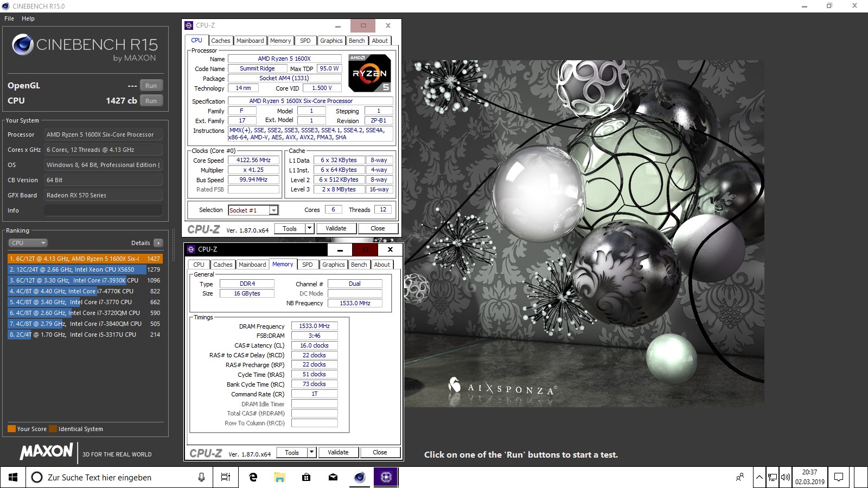This screenshot has width=868, height=488.
Task: Click Tools button in upper CPU-Z
Action: pos(290,229)
